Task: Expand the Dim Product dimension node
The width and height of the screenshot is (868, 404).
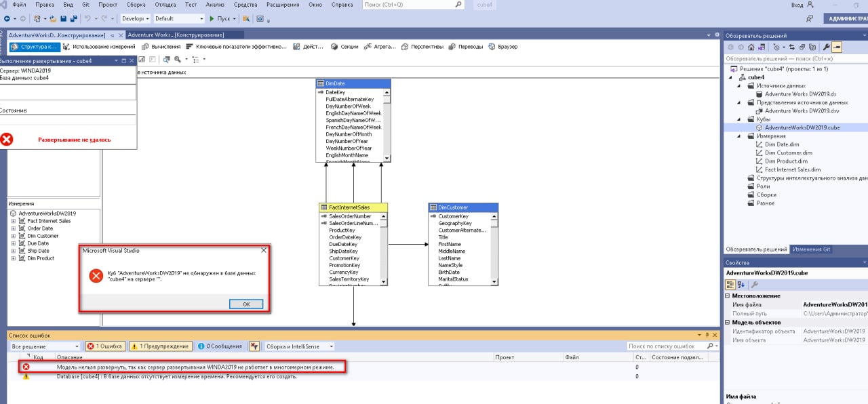Action: tap(14, 258)
